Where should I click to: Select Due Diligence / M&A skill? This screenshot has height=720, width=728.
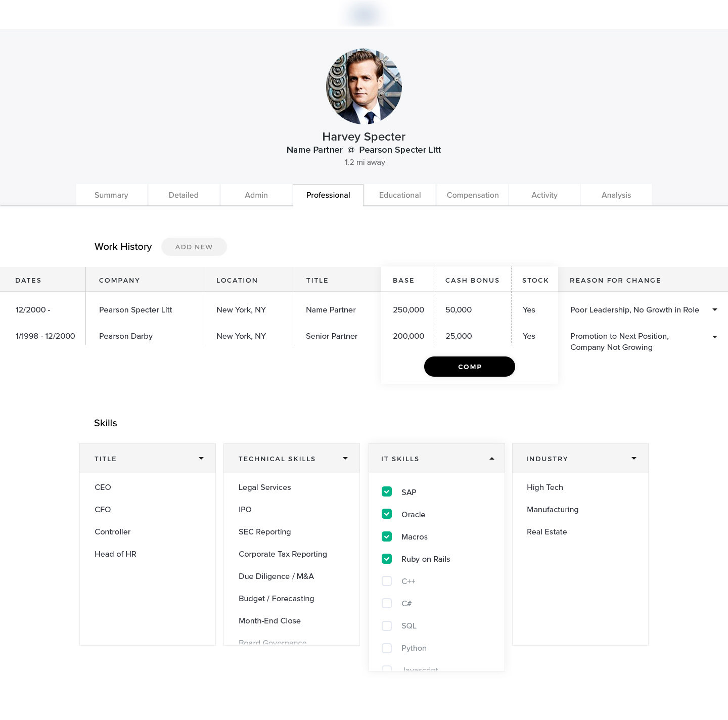276,576
